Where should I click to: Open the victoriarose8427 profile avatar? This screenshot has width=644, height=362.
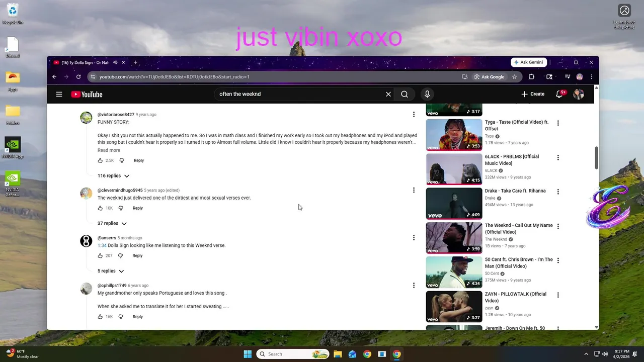click(86, 118)
